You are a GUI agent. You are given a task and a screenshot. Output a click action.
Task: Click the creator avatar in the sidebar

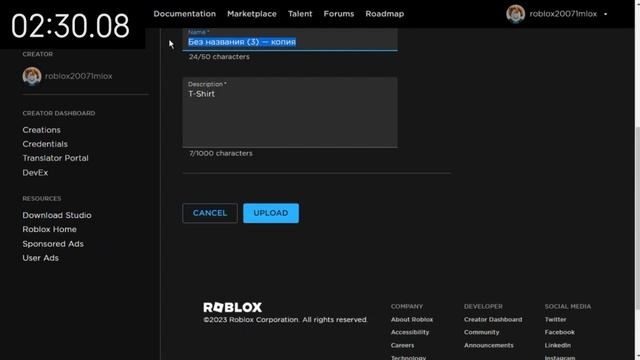coord(32,76)
